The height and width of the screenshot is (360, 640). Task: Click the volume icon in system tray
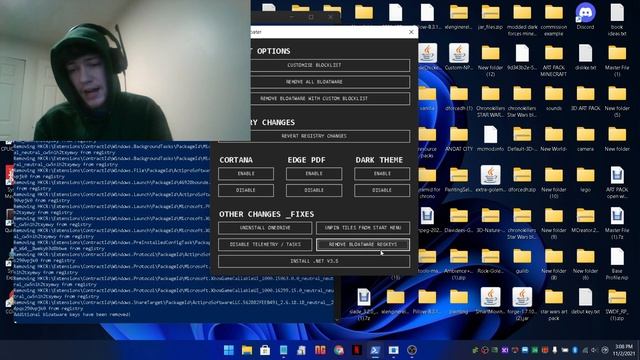[595, 350]
